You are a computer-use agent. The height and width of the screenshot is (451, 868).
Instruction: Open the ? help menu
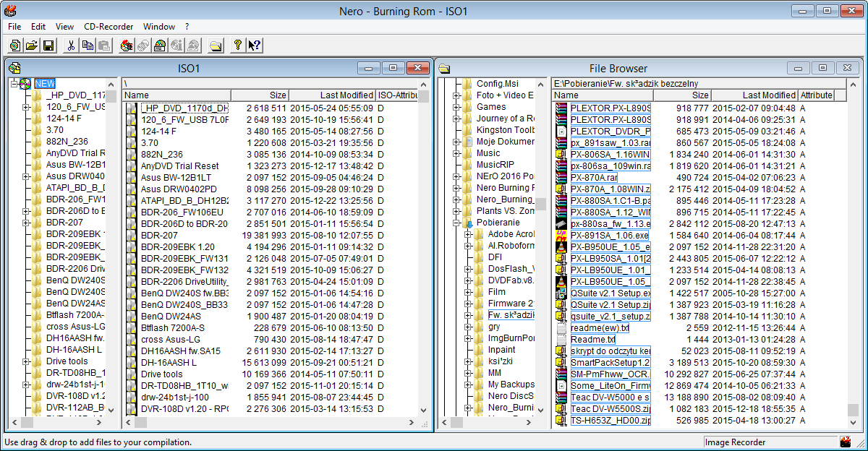point(187,27)
